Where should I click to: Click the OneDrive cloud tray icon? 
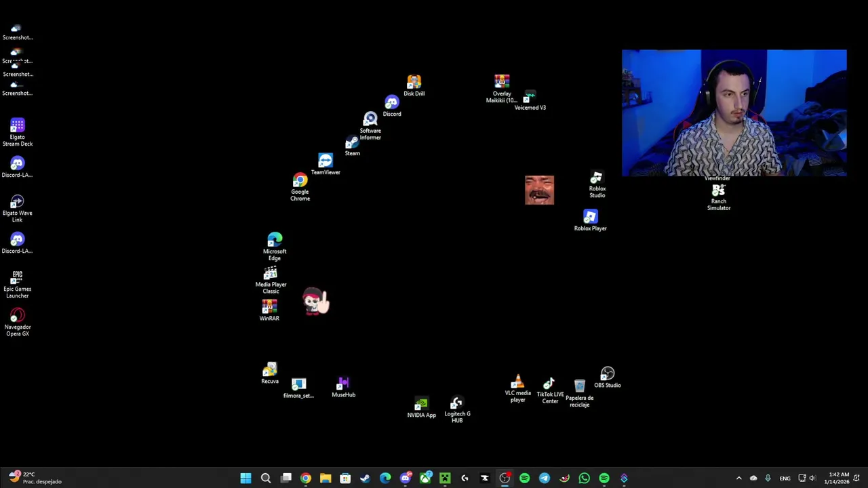753,479
